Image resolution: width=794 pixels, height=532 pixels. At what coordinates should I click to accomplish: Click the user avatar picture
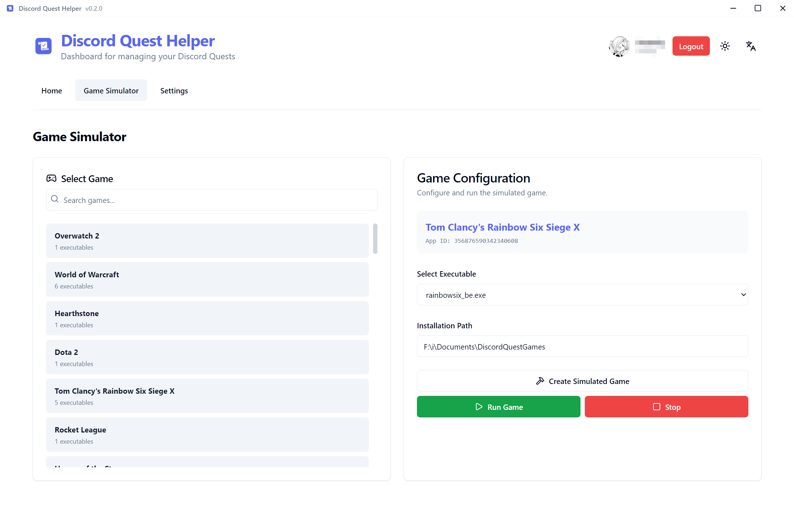pos(619,46)
